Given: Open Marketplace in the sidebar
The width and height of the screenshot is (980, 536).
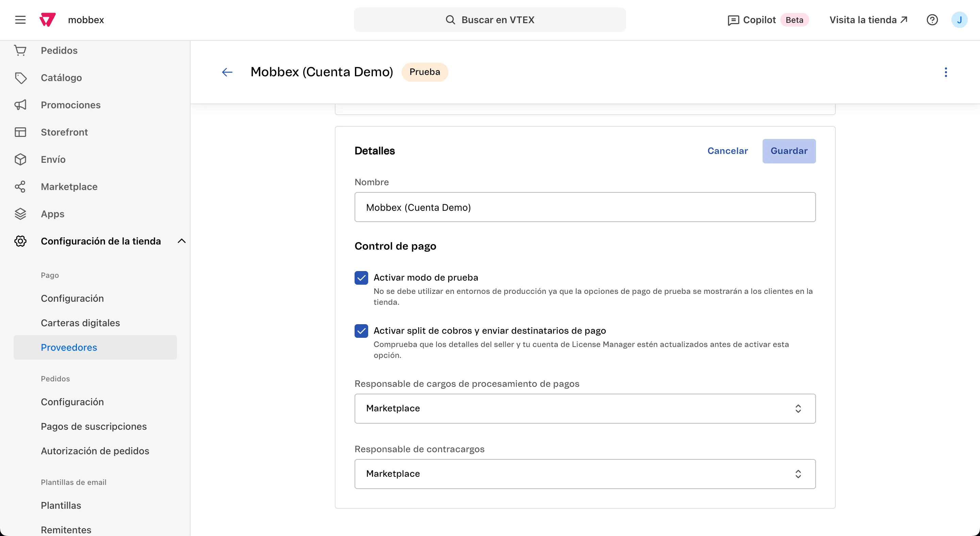Looking at the screenshot, I should tap(69, 187).
